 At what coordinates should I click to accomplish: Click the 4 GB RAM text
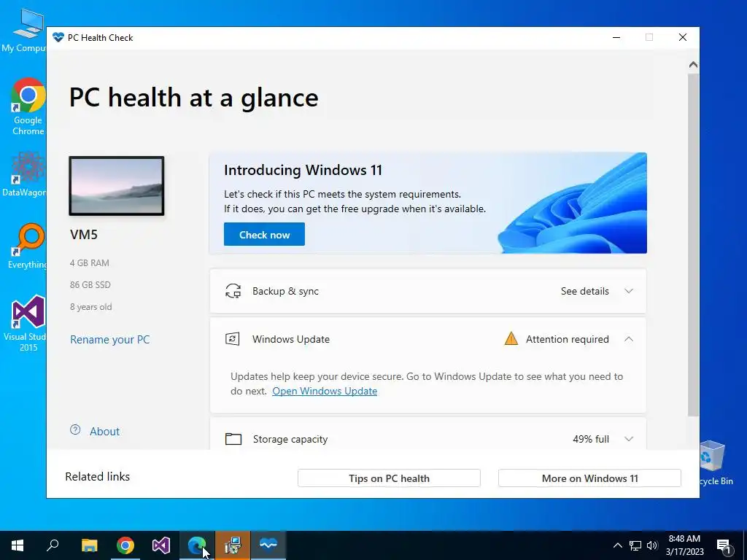point(90,262)
